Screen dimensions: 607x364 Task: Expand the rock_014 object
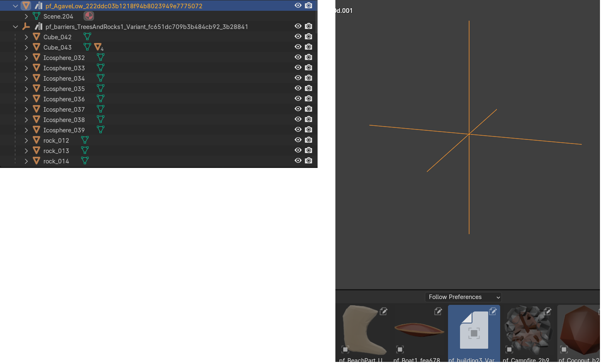coord(26,161)
